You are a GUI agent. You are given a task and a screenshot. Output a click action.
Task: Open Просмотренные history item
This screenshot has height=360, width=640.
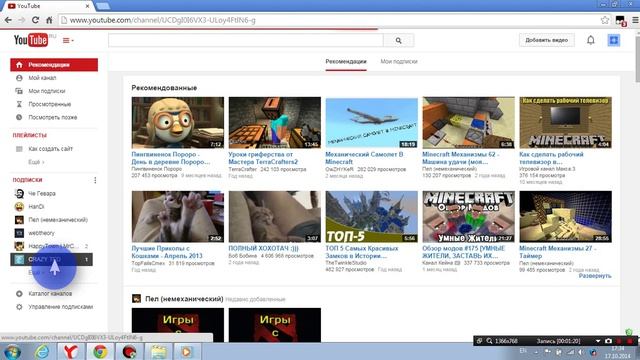(49, 104)
